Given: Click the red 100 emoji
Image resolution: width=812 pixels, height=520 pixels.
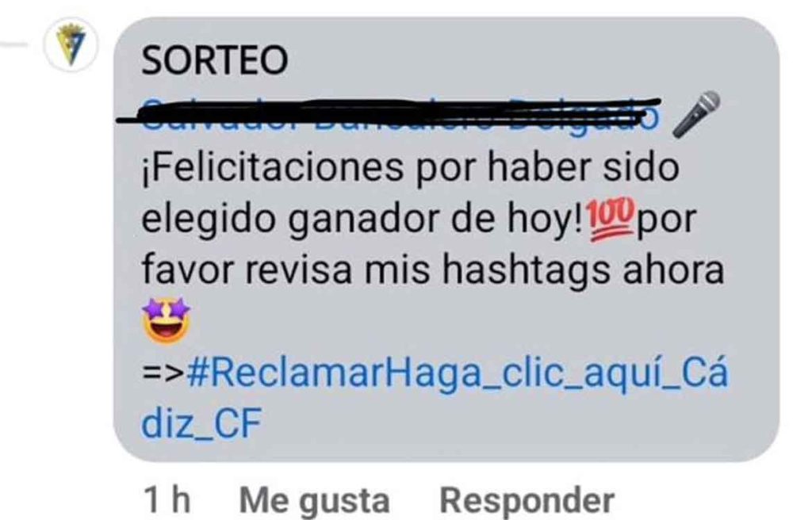Looking at the screenshot, I should (x=611, y=220).
